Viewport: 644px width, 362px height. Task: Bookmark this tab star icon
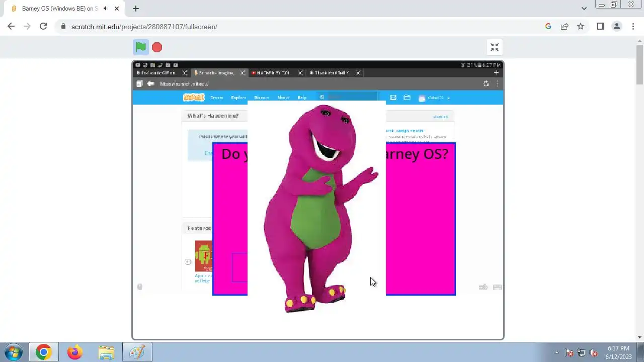pos(581,27)
